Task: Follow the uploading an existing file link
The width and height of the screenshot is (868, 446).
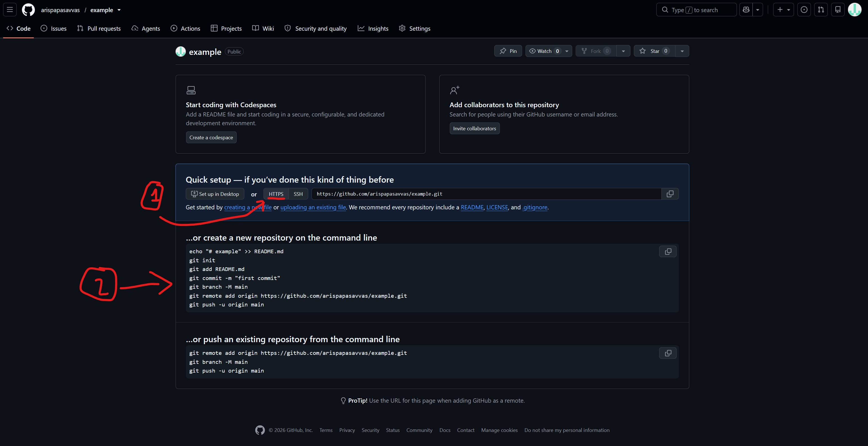Action: pyautogui.click(x=313, y=207)
